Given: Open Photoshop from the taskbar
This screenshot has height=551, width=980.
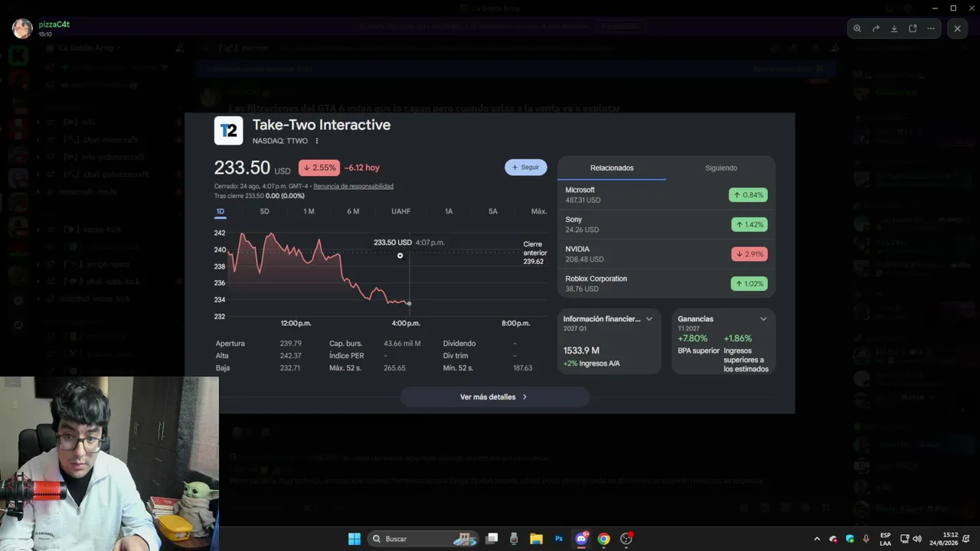Looking at the screenshot, I should point(559,539).
